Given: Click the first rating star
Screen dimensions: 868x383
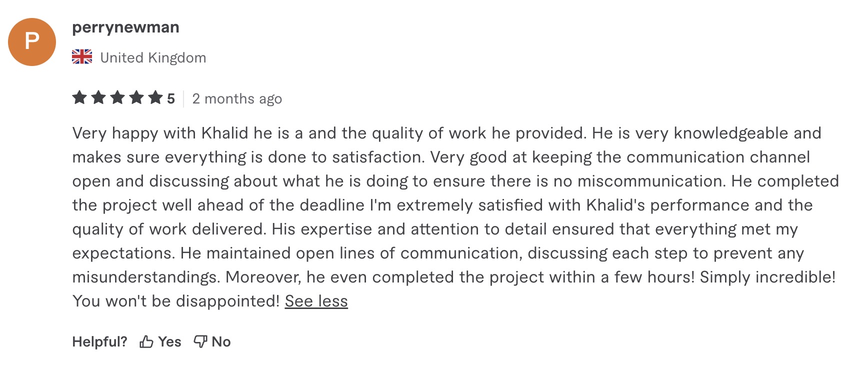Looking at the screenshot, I should pyautogui.click(x=79, y=97).
